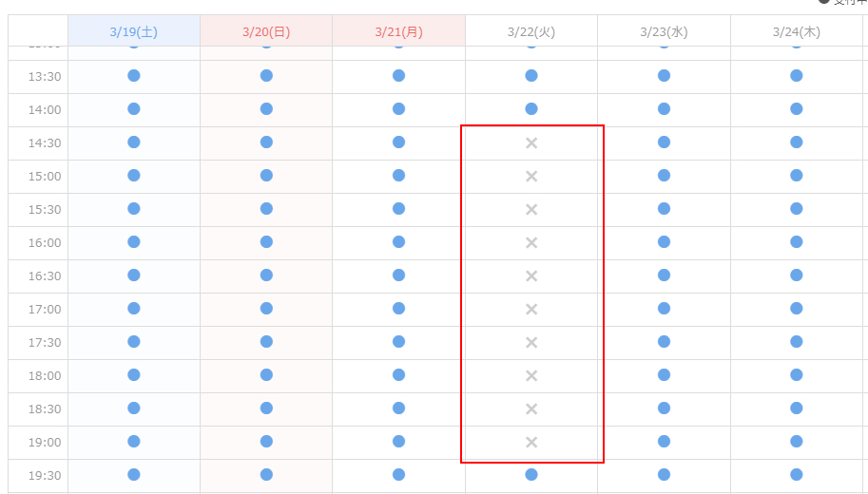Select available slot 3/23 at 19:00
This screenshot has width=868, height=494.
coord(664,442)
